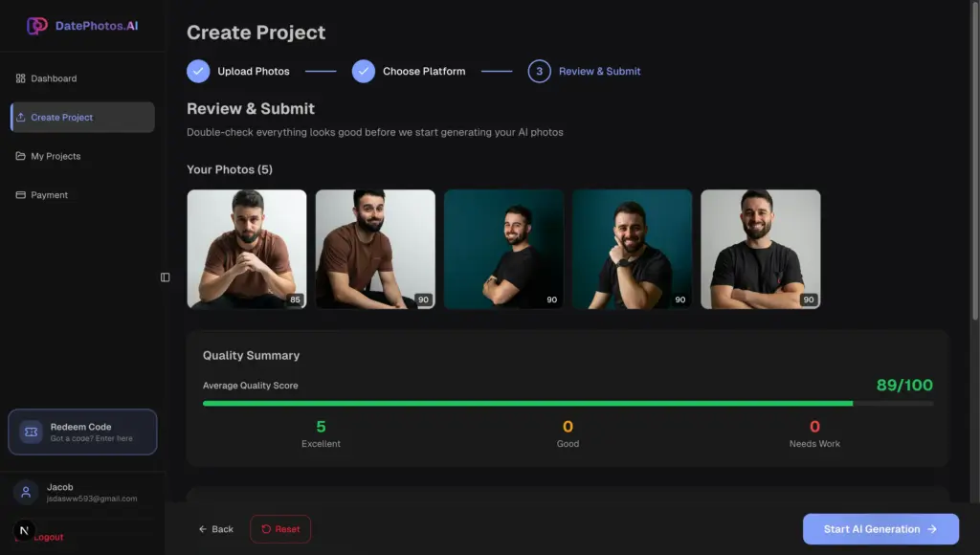Click the folder icon next to My Projects
Screen dimensions: 980x555
[21, 156]
